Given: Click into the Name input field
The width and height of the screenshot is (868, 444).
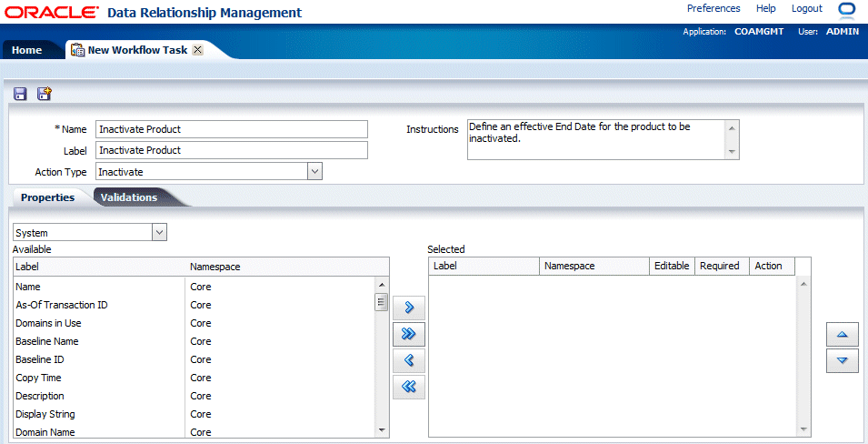Looking at the screenshot, I should click(232, 129).
